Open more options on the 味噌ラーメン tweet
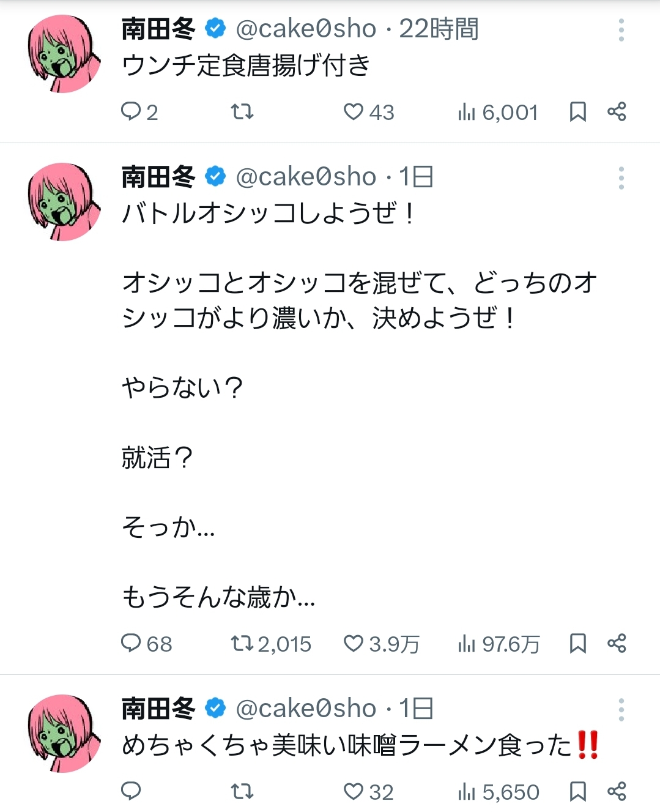Viewport: 660px width, 812px height. point(621,709)
